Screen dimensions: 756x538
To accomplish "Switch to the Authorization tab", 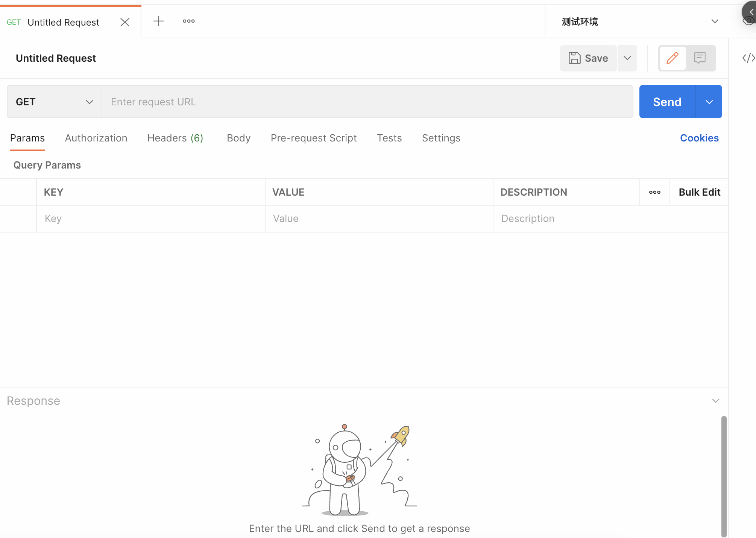I will pyautogui.click(x=96, y=138).
